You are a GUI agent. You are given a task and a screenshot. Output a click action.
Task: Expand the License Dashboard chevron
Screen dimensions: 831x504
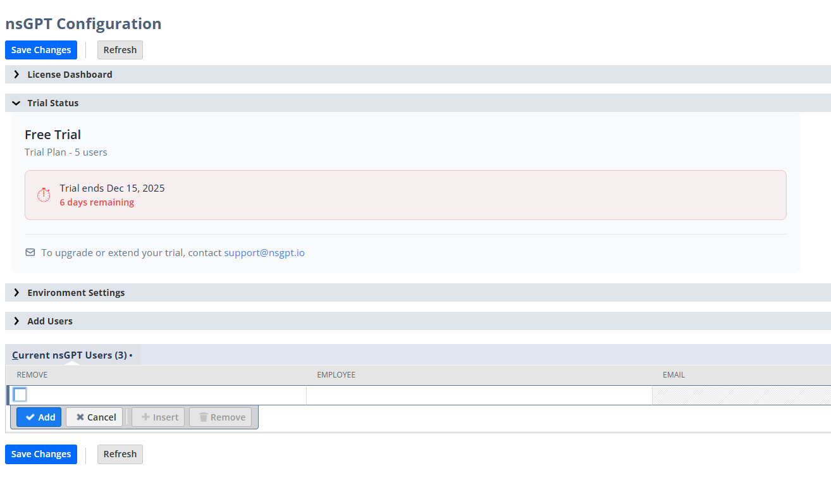16,75
